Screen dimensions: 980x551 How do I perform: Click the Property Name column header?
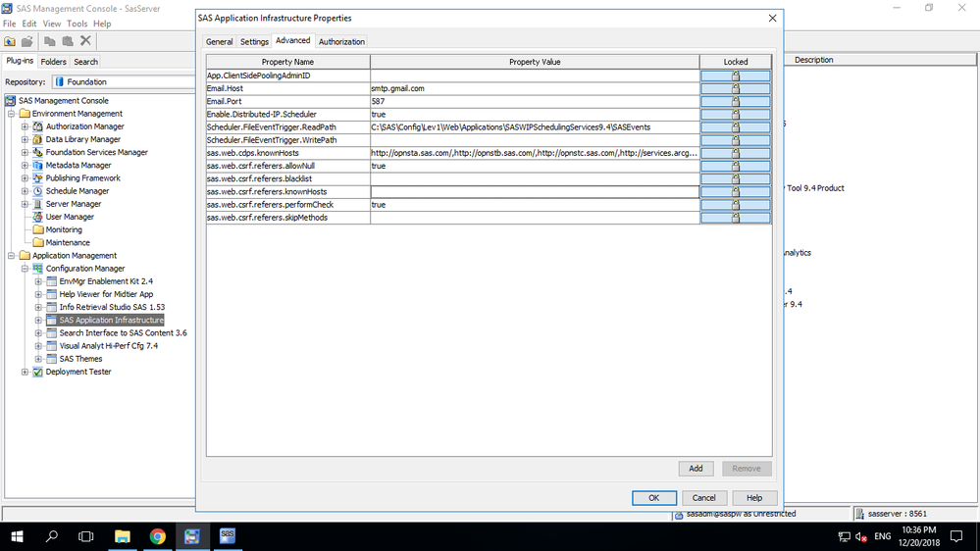point(288,62)
